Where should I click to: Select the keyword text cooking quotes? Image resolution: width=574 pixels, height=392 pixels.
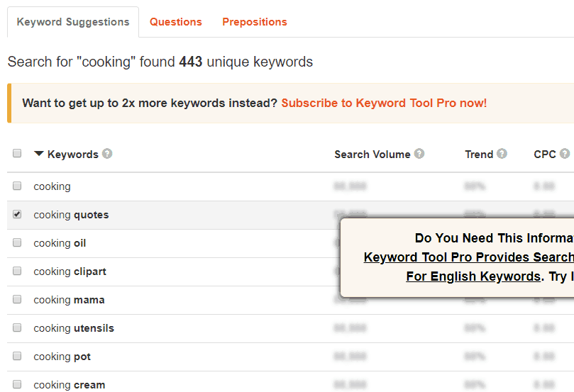(x=71, y=215)
